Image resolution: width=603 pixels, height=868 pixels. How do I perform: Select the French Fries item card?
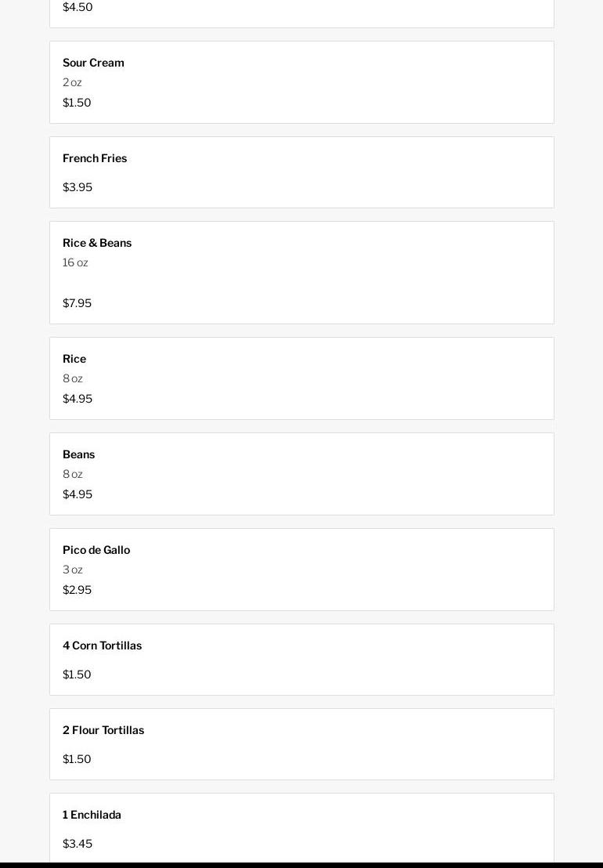coord(95,158)
